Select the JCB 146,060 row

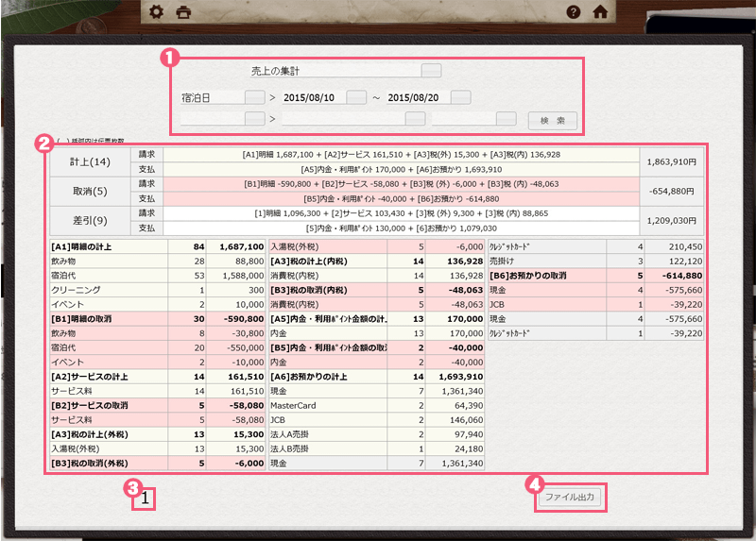coord(376,420)
